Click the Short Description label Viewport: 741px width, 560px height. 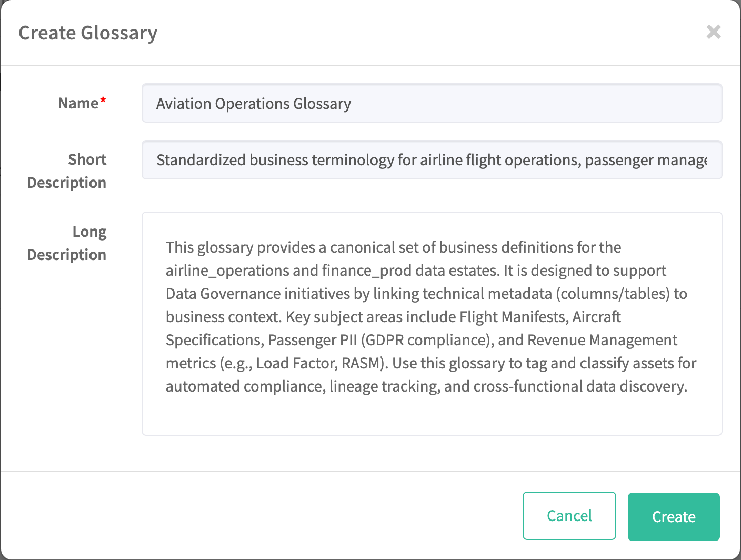point(67,171)
